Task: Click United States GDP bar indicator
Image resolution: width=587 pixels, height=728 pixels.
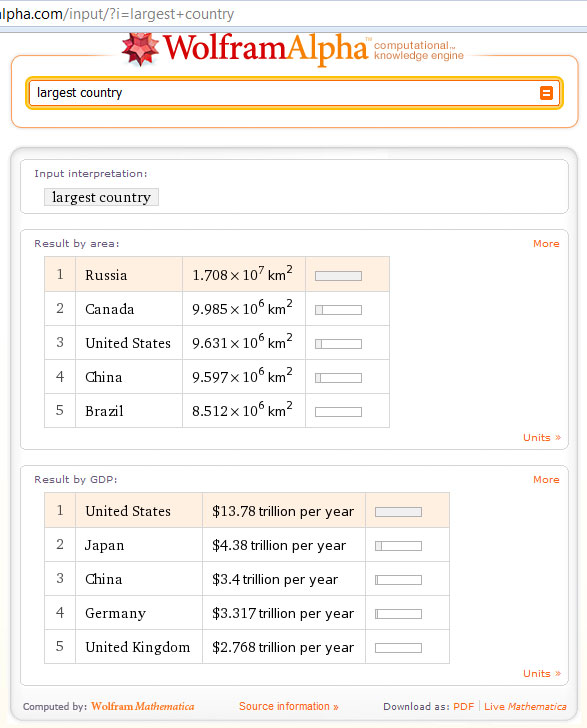Action: (x=398, y=512)
